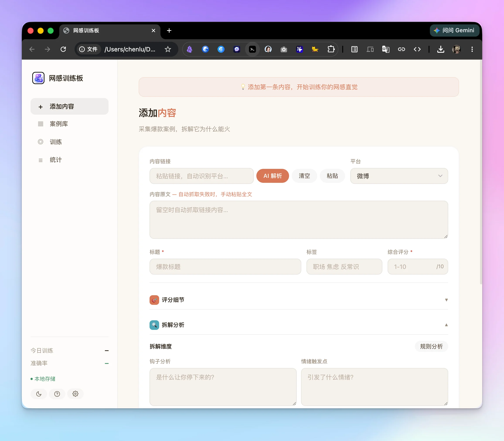Click the page vertical scrollbar
The width and height of the screenshot is (504, 441).
tap(481, 172)
